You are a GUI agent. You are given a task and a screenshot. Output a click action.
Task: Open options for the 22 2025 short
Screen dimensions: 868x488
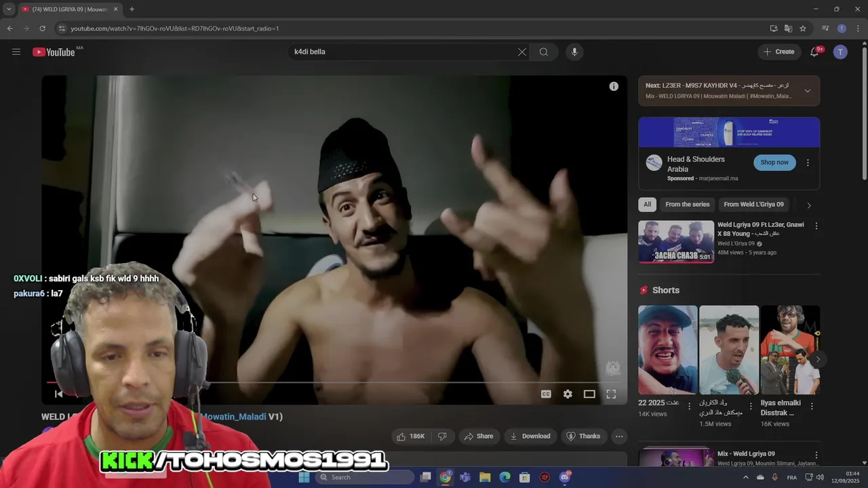[x=690, y=406]
